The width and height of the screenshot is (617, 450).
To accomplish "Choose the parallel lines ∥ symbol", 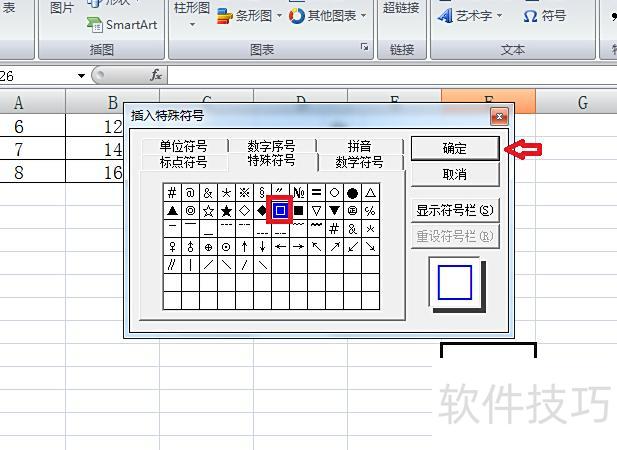I will [172, 265].
